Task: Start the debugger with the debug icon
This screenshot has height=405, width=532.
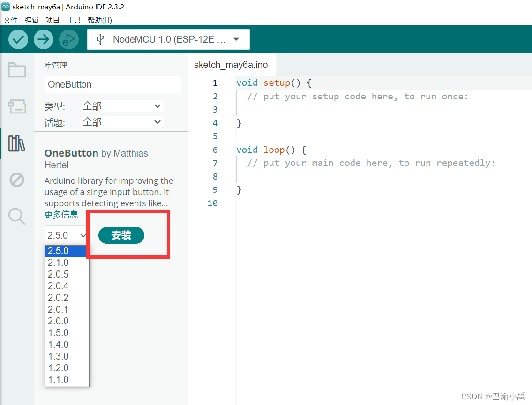Action: point(69,39)
